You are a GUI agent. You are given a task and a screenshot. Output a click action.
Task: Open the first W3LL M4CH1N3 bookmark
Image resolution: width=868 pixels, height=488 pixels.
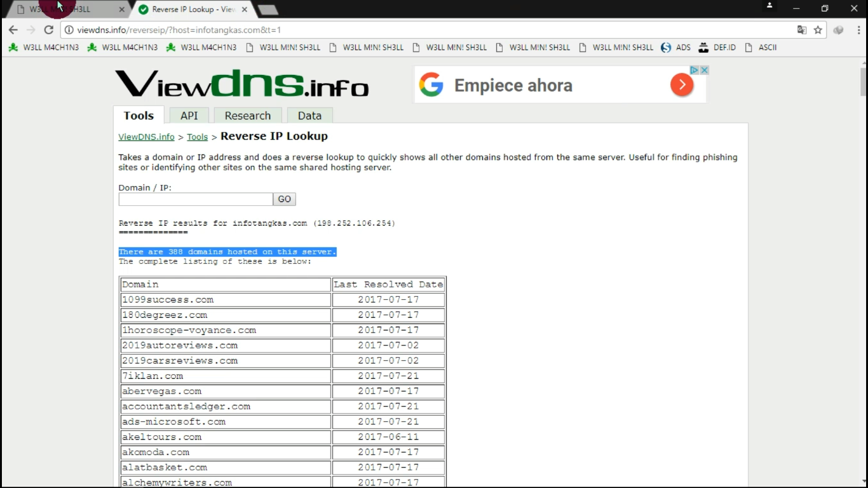(43, 47)
